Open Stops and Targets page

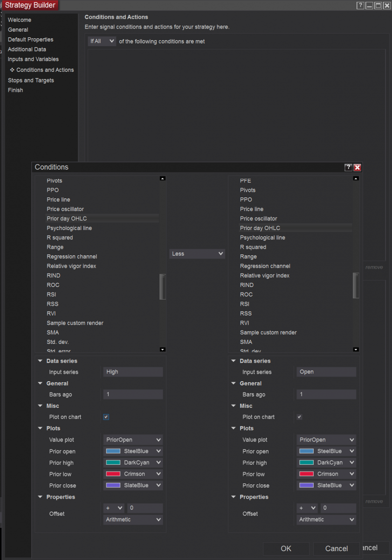click(31, 80)
